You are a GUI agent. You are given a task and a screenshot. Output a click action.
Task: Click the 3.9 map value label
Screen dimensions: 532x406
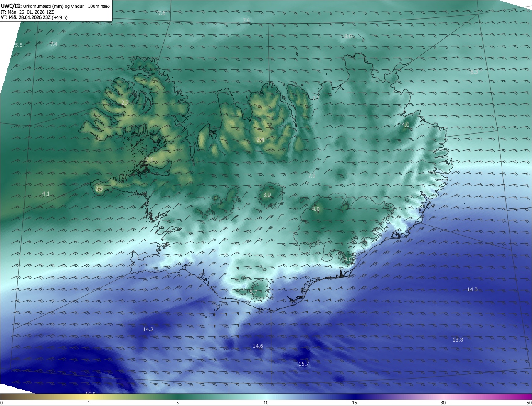[x=267, y=195]
